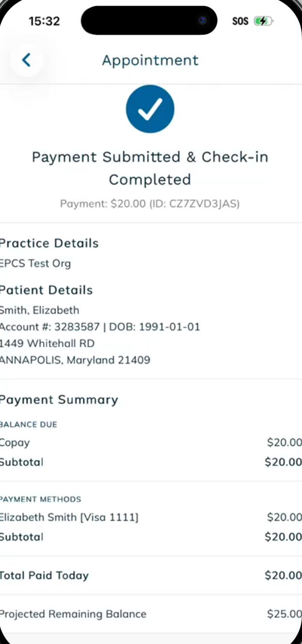Select the EPCS Test Org practice name
This screenshot has width=302, height=644.
pos(35,264)
